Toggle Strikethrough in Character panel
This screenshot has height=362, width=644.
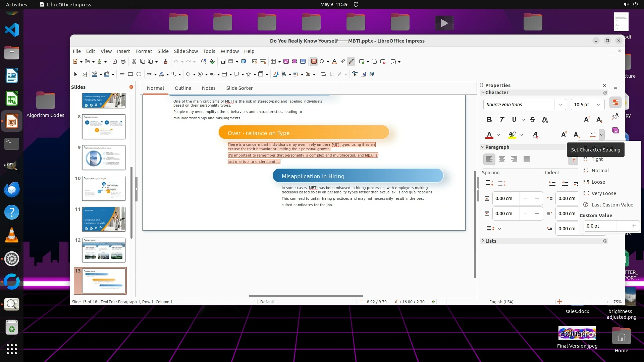coord(532,120)
